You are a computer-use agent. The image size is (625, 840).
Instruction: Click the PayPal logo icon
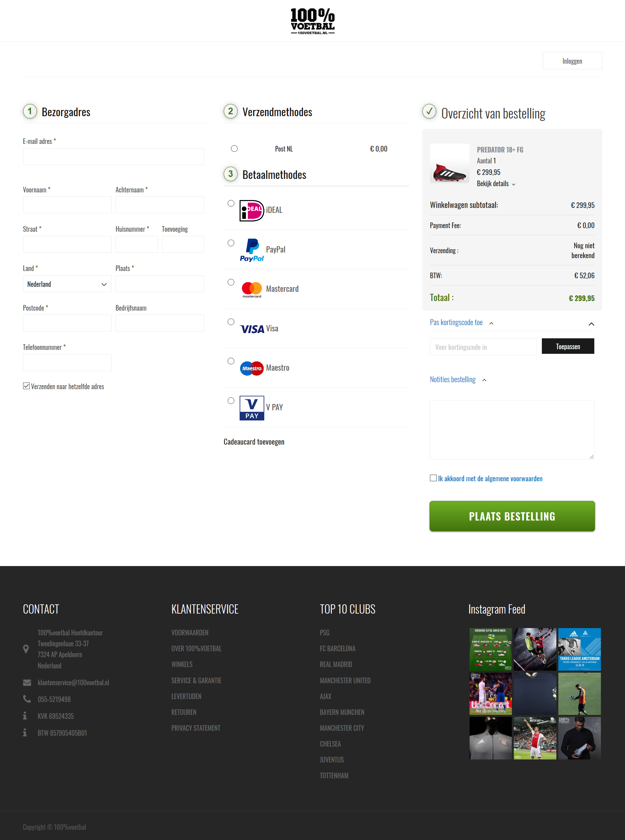coord(251,250)
